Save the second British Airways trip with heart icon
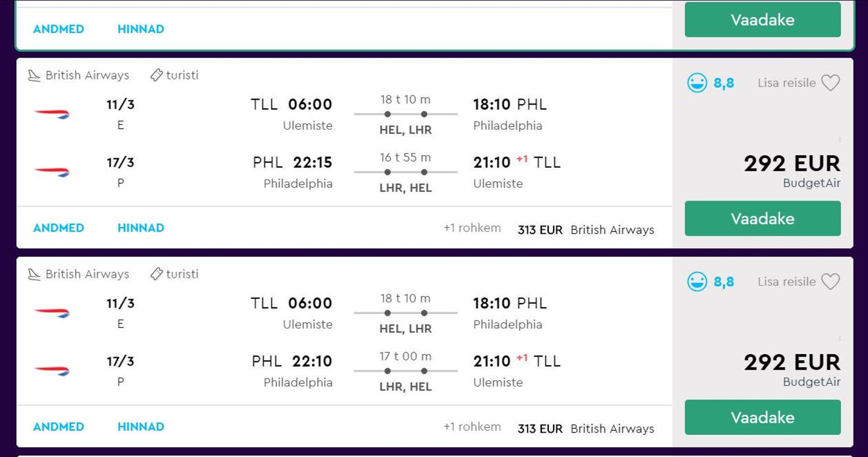 click(830, 282)
